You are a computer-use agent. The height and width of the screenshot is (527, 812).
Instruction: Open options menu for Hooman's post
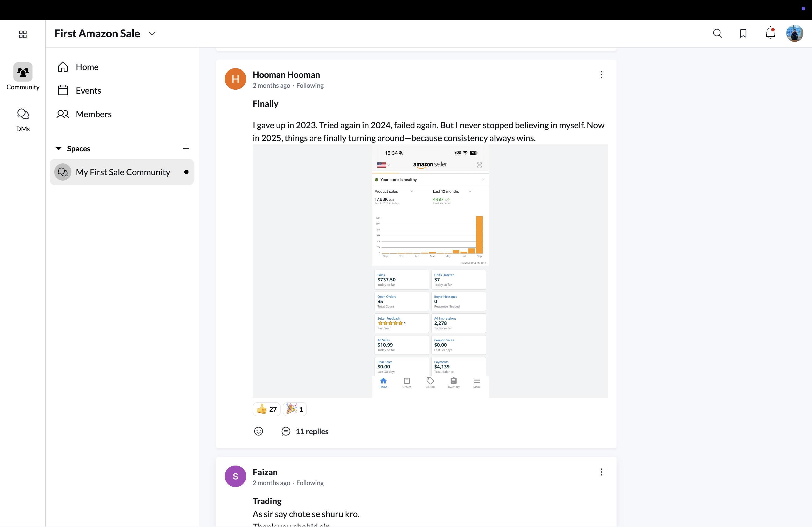coord(601,75)
